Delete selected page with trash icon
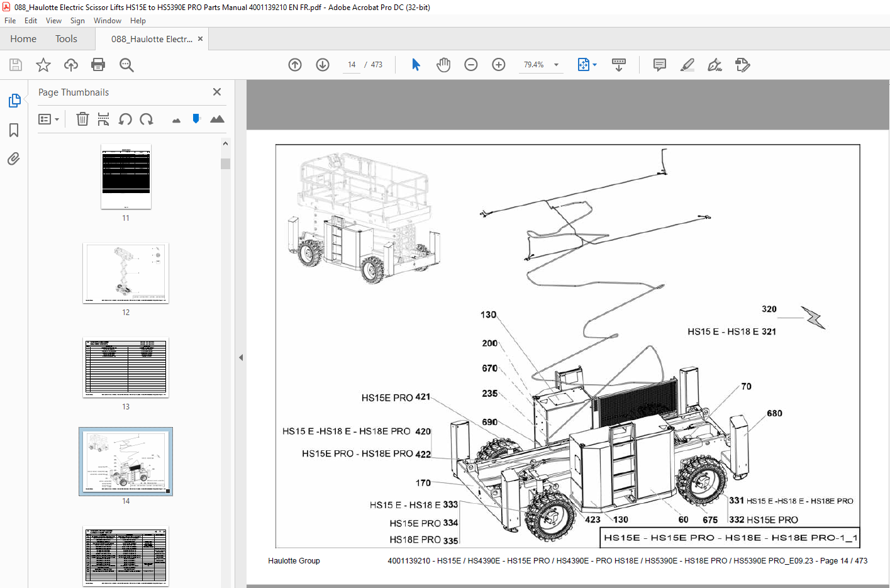The height and width of the screenshot is (588, 890). coord(82,119)
